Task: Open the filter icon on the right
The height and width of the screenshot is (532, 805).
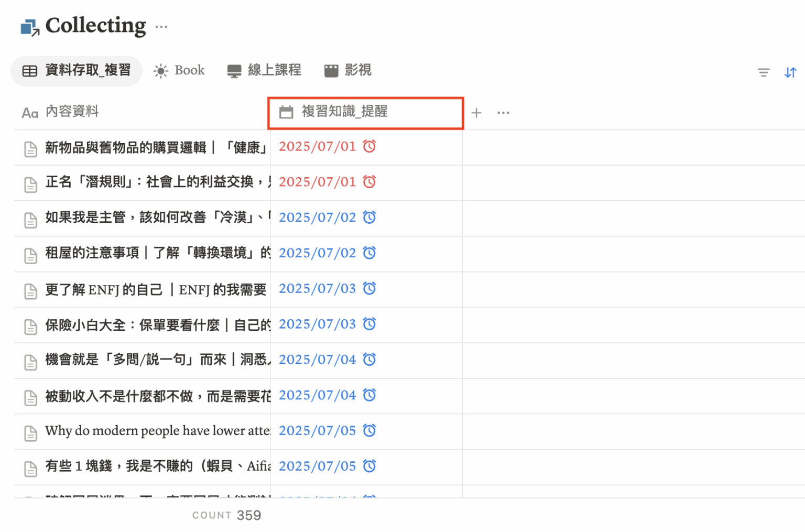Action: pyautogui.click(x=763, y=72)
